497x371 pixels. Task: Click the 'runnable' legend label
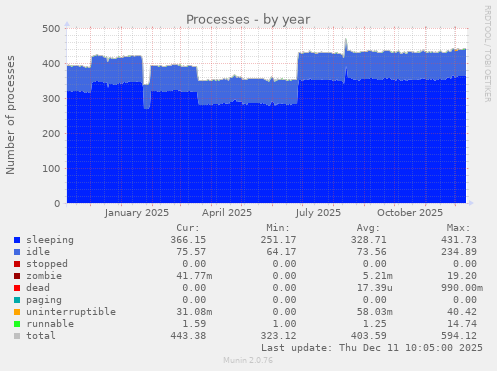click(50, 324)
